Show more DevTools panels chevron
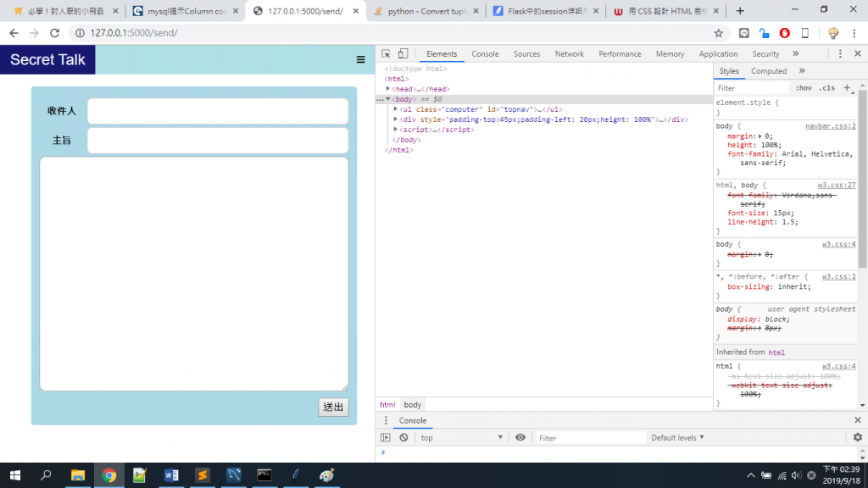The image size is (868, 488). 795,53
